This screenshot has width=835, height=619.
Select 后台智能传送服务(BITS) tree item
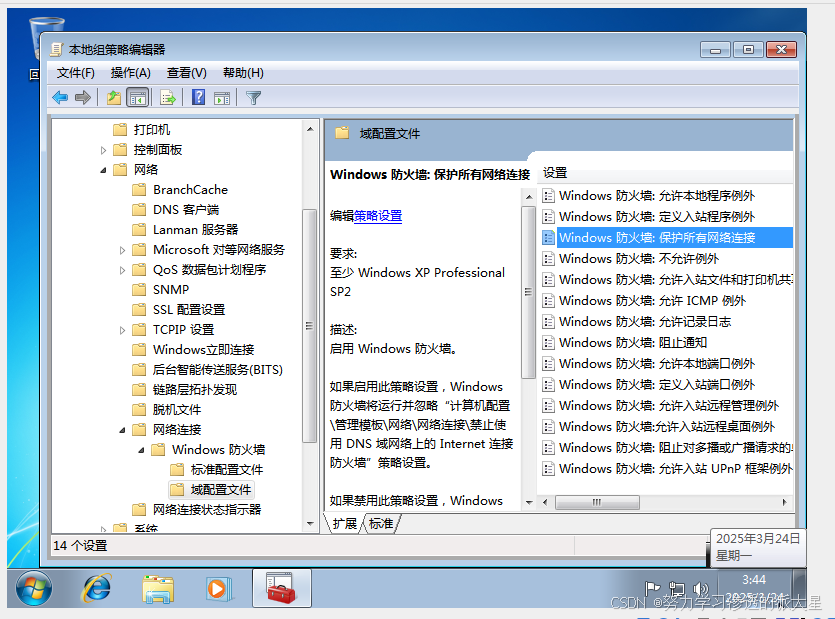[218, 369]
